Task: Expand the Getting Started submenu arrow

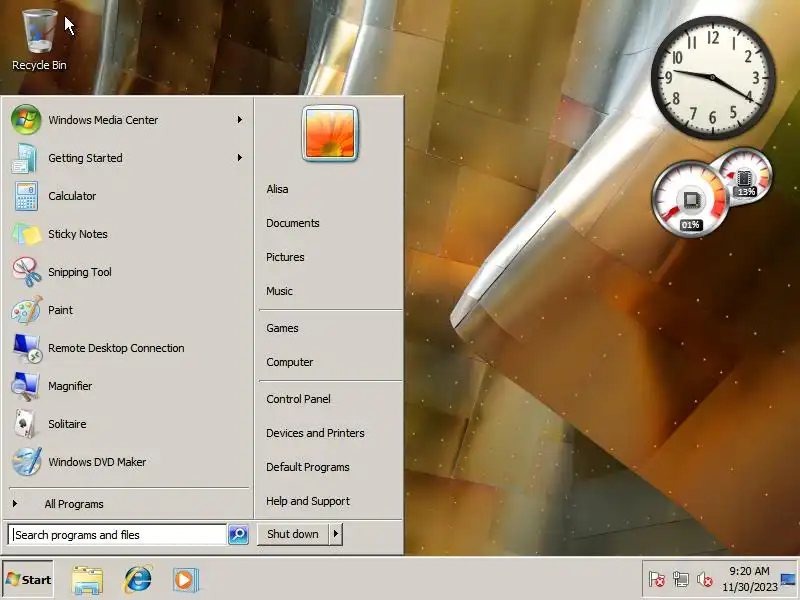Action: click(239, 158)
